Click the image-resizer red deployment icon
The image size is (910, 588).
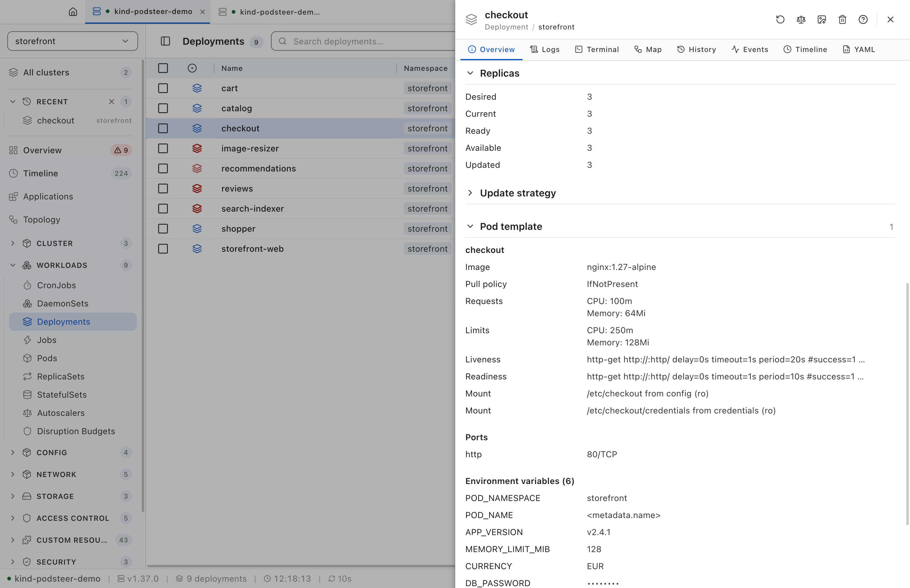tap(197, 149)
